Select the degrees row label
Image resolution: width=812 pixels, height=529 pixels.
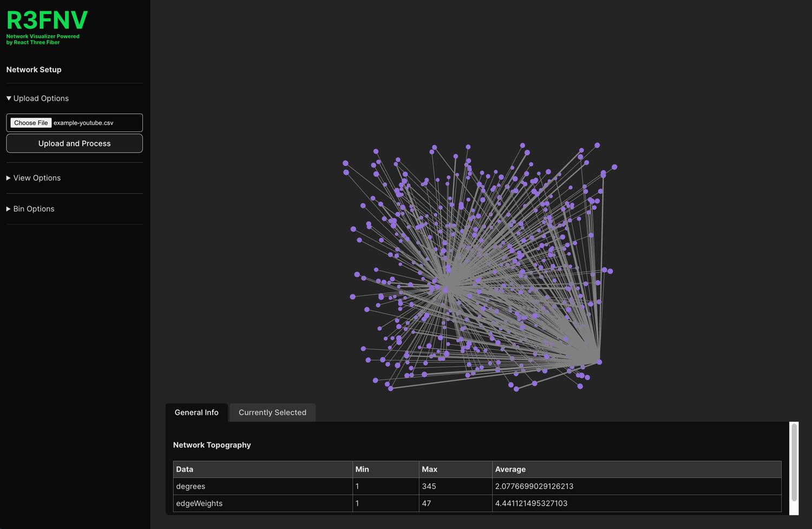[191, 486]
